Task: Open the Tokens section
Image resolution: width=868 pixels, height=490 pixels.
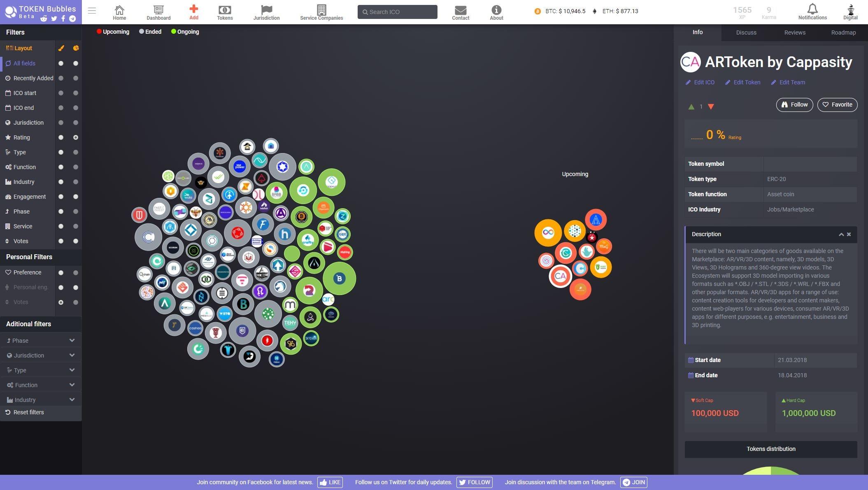Action: click(225, 12)
